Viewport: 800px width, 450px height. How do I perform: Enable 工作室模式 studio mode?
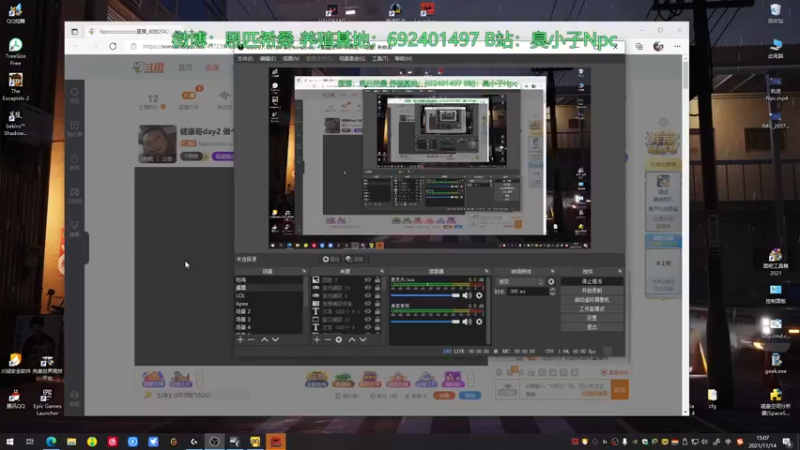pos(592,309)
